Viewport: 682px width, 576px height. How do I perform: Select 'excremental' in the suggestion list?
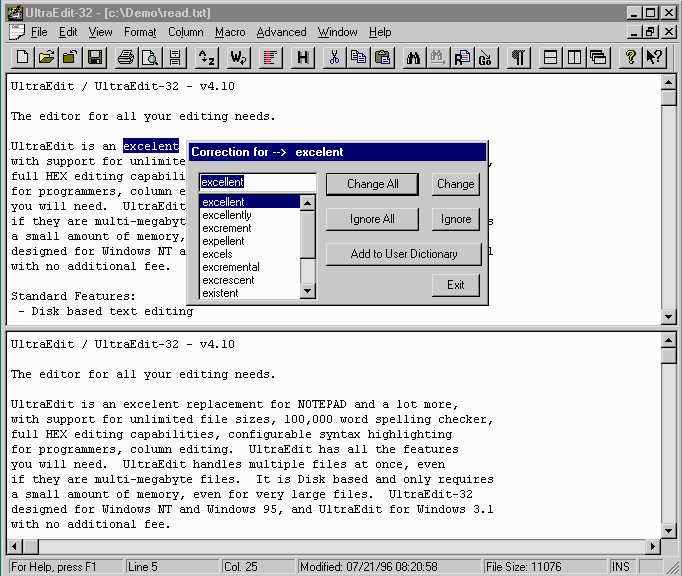tap(250, 267)
